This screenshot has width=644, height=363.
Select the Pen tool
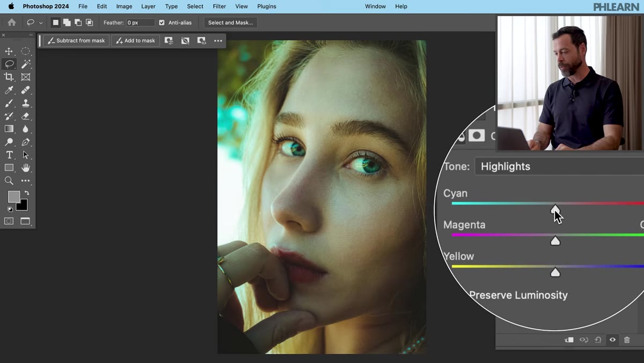(25, 142)
